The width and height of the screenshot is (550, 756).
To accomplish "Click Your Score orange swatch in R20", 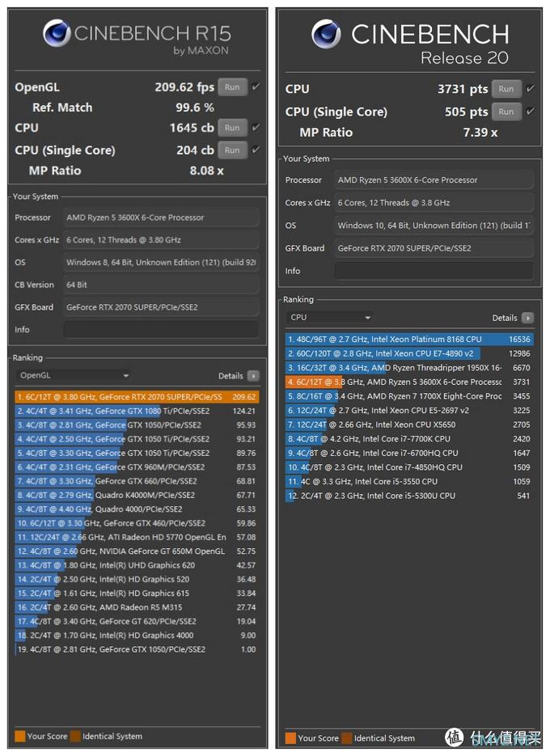I will pyautogui.click(x=290, y=738).
